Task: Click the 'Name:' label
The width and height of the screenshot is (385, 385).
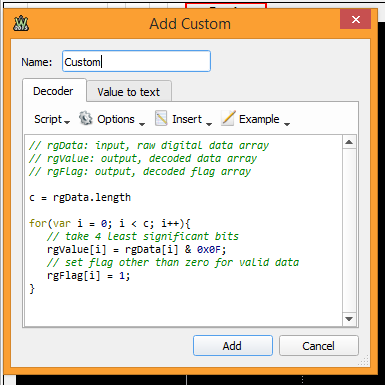Action: pos(37,62)
